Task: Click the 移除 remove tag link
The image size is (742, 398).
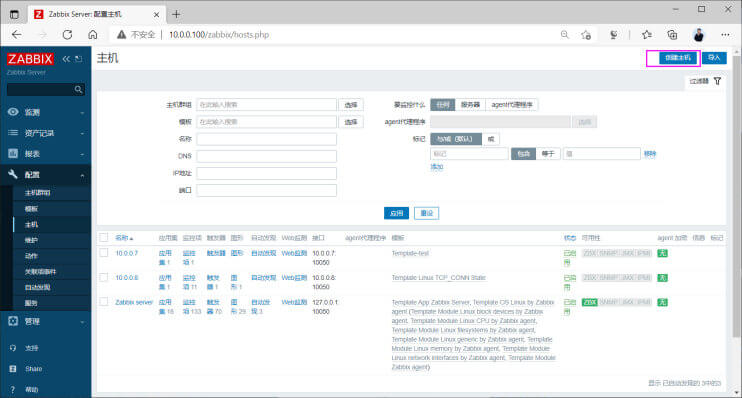Action: click(x=650, y=154)
